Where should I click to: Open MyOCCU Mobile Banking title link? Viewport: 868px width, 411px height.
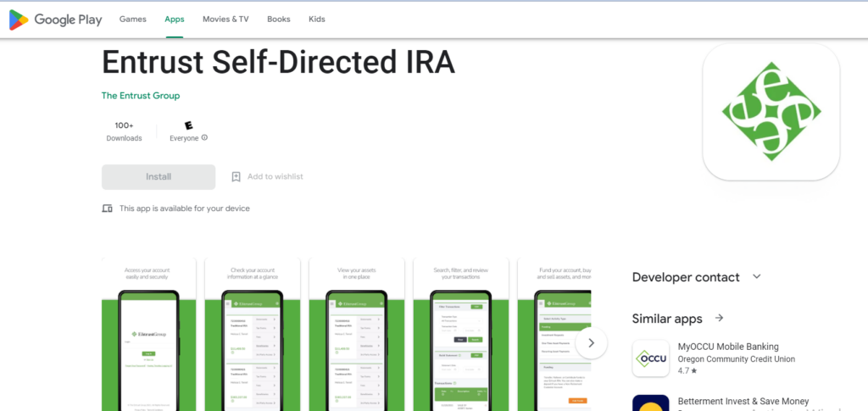click(728, 347)
